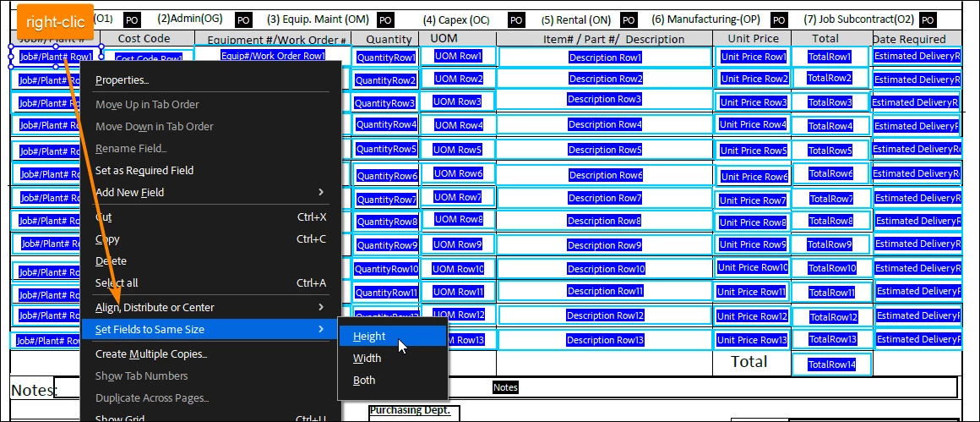Screen dimensions: 980x422
Task: Click the PO checkbox field next to (O1)
Action: pyautogui.click(x=131, y=20)
